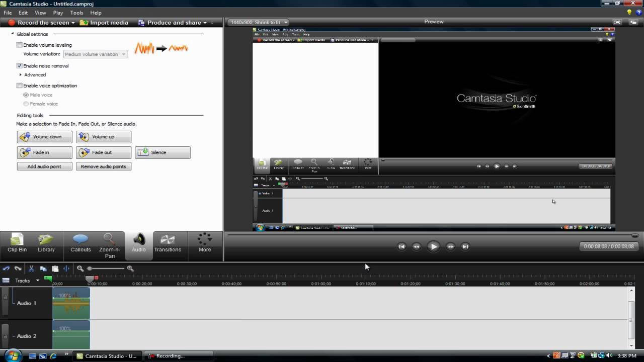The width and height of the screenshot is (644, 362).
Task: Open Record the screen dropdown arrow
Action: [x=73, y=23]
